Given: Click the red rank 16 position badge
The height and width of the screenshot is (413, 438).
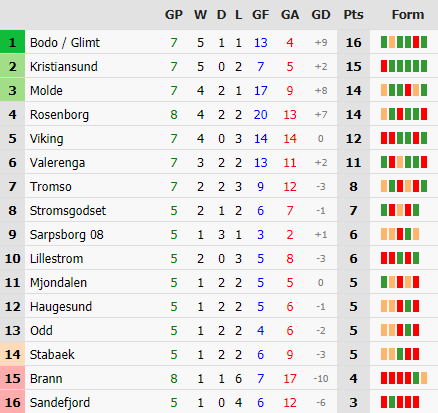Looking at the screenshot, I should coord(12,402).
